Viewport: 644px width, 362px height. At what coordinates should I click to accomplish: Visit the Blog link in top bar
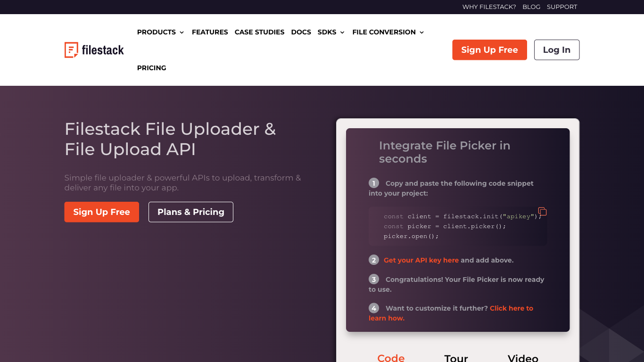click(531, 7)
